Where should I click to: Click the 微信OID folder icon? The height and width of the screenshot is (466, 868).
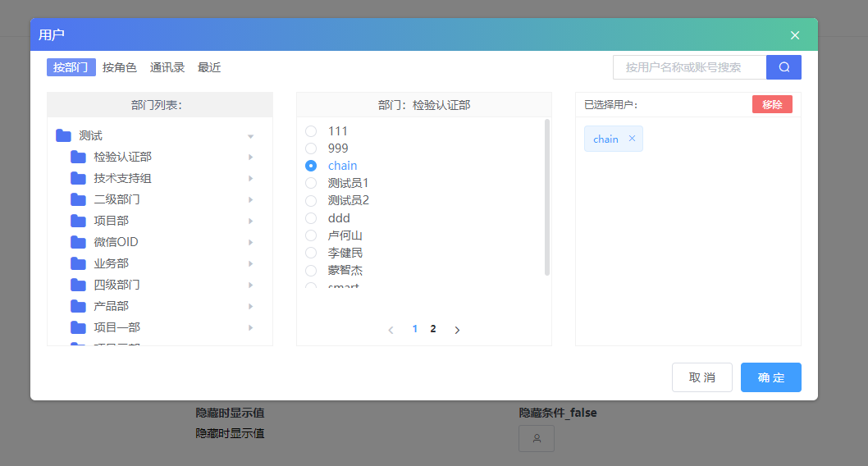(x=78, y=242)
